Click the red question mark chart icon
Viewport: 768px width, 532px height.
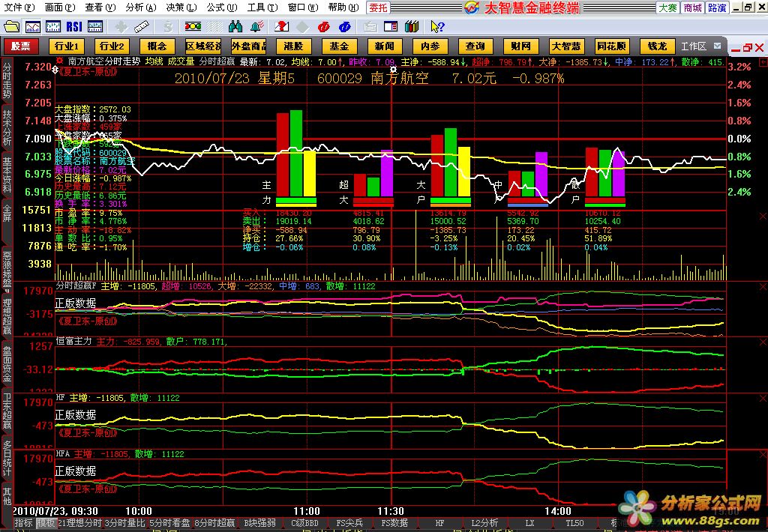click(x=282, y=26)
